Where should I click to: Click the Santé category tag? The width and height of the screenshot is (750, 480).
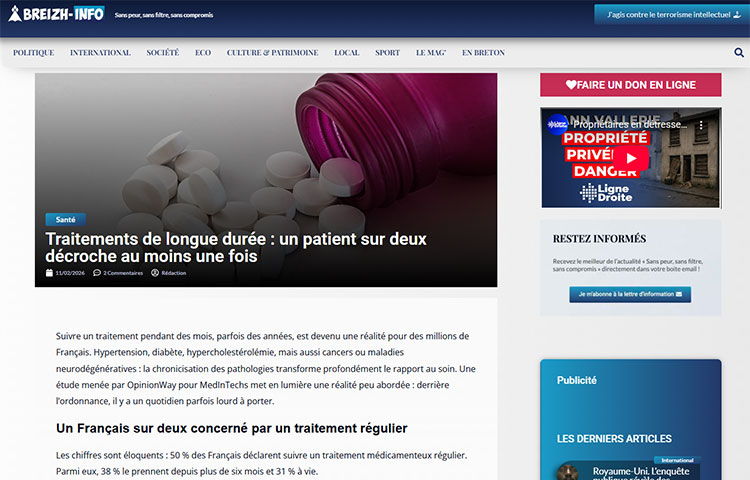pos(66,219)
